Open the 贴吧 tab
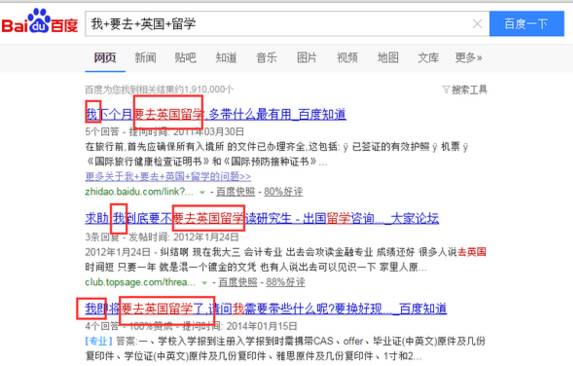The height and width of the screenshot is (366, 573). point(185,57)
